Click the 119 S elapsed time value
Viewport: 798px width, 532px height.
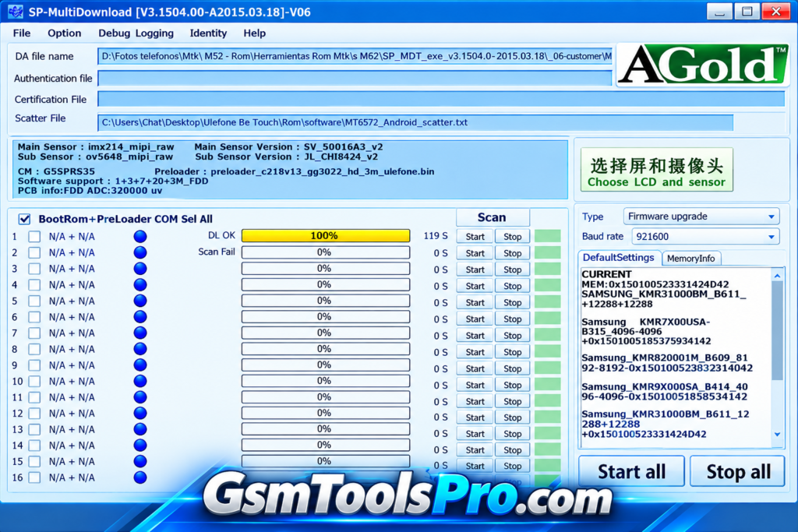click(436, 236)
